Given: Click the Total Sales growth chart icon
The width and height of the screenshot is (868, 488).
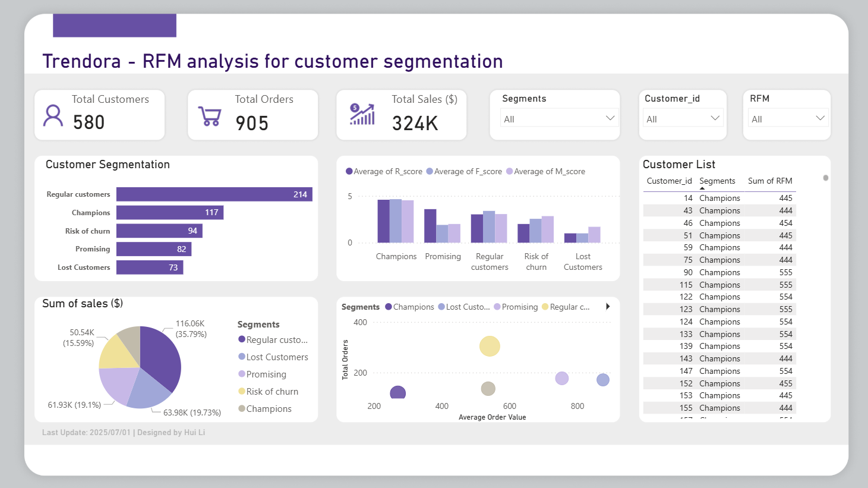Looking at the screenshot, I should pyautogui.click(x=362, y=114).
